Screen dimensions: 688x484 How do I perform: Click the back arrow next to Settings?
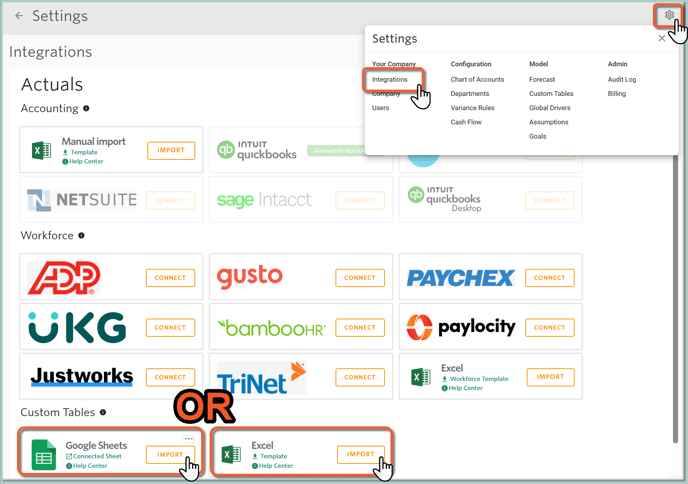click(19, 16)
